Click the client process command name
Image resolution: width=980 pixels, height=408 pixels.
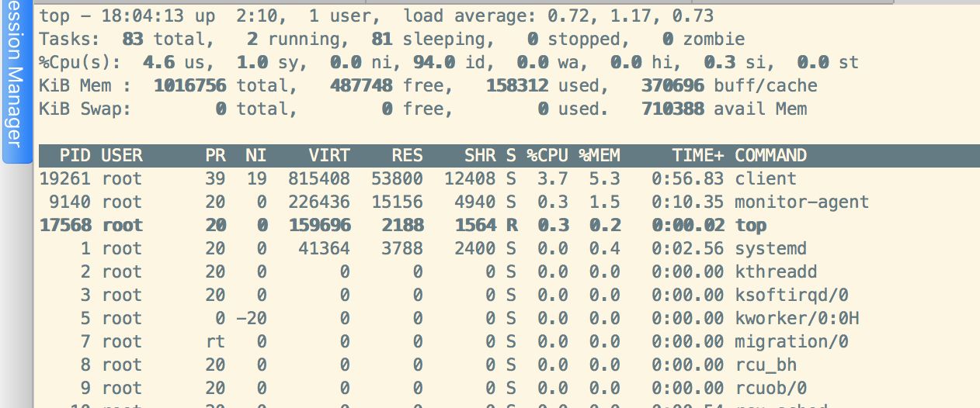(x=766, y=178)
